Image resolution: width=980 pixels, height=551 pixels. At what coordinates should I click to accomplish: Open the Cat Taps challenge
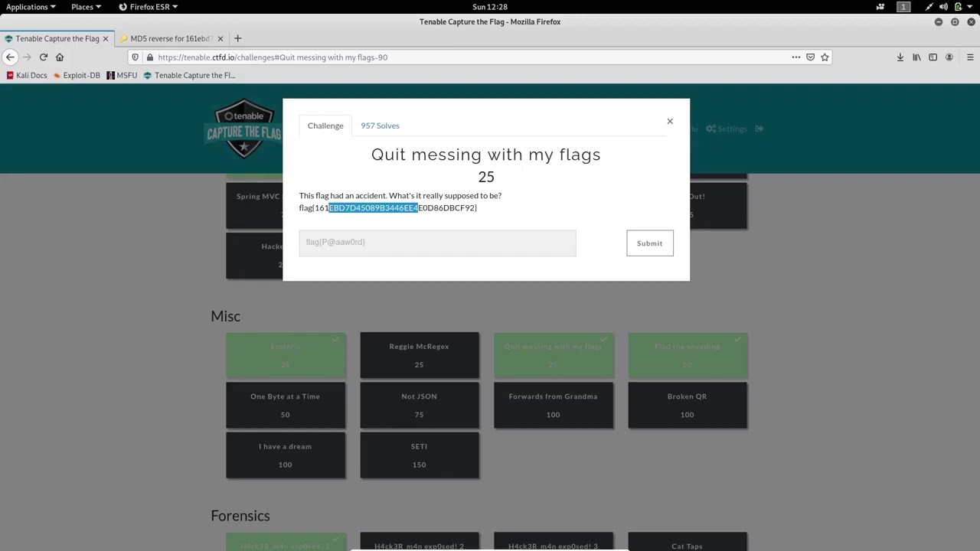[688, 542]
